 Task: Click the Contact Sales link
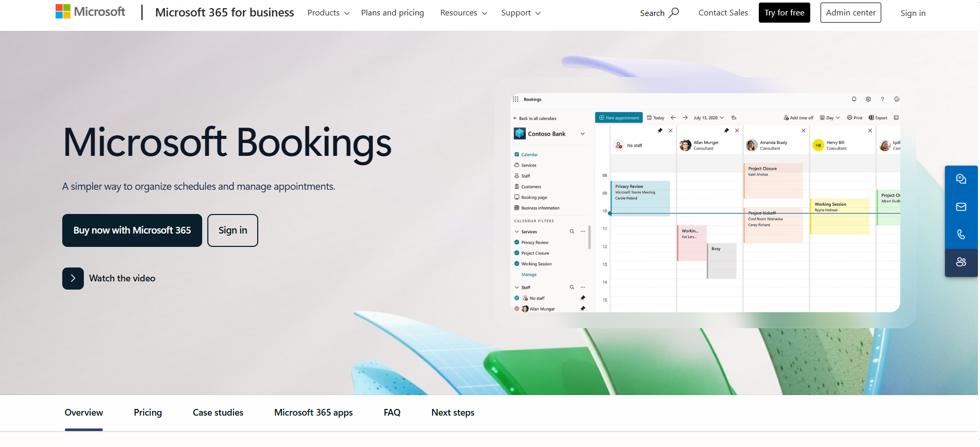click(723, 13)
